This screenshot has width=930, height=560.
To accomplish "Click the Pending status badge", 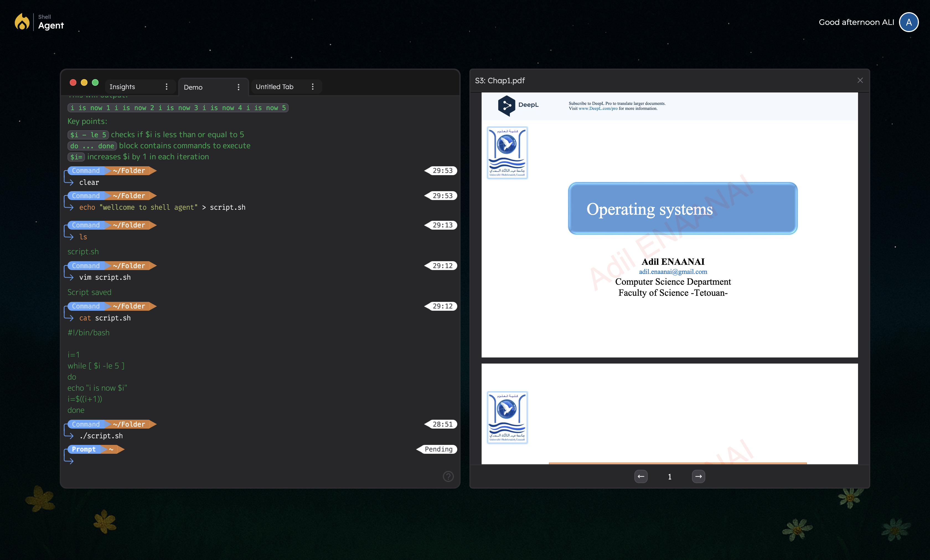I will tap(438, 449).
